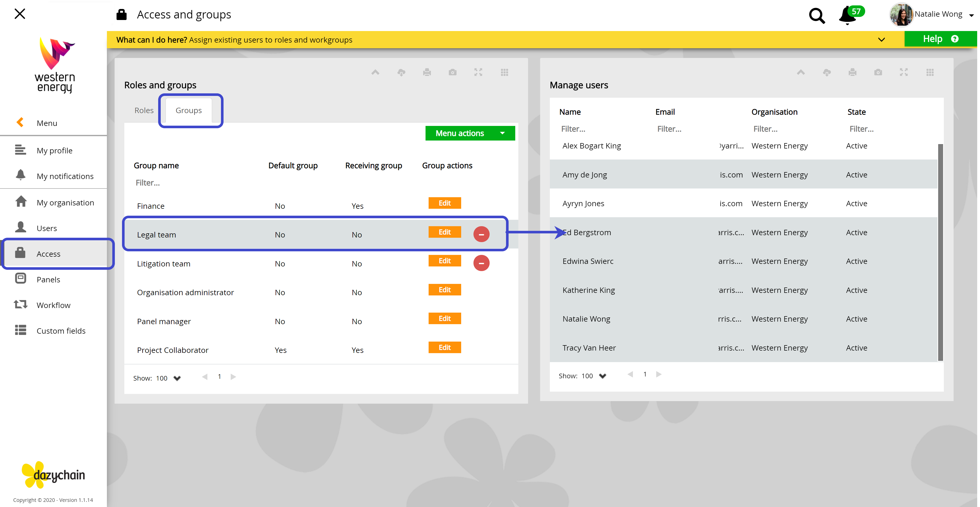The image size is (980, 507).
Task: Edit the Litigation team group
Action: click(444, 261)
